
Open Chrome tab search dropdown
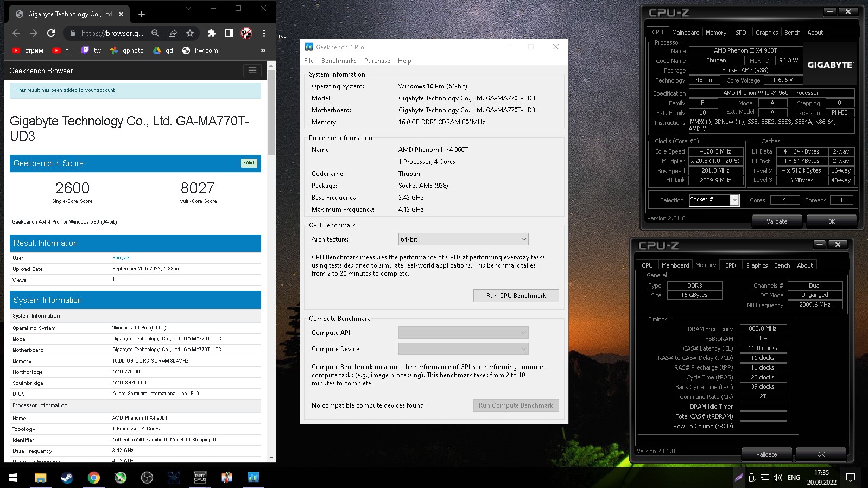(x=188, y=8)
